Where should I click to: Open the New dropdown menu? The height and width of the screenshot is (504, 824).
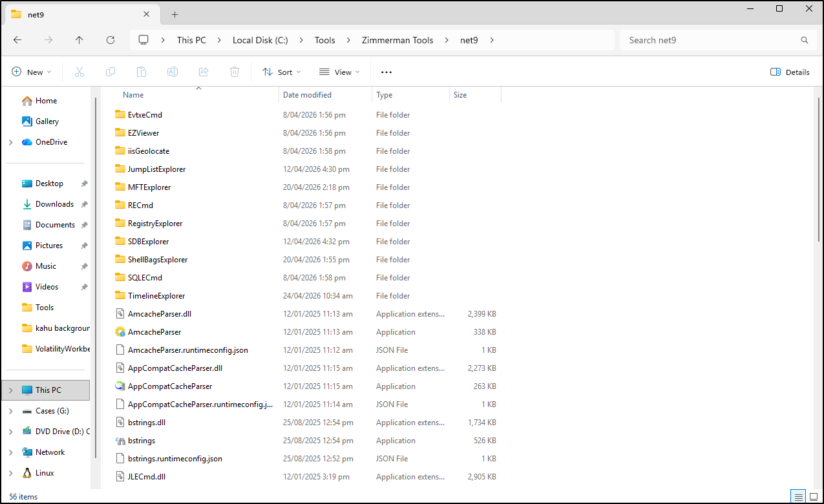pos(32,72)
